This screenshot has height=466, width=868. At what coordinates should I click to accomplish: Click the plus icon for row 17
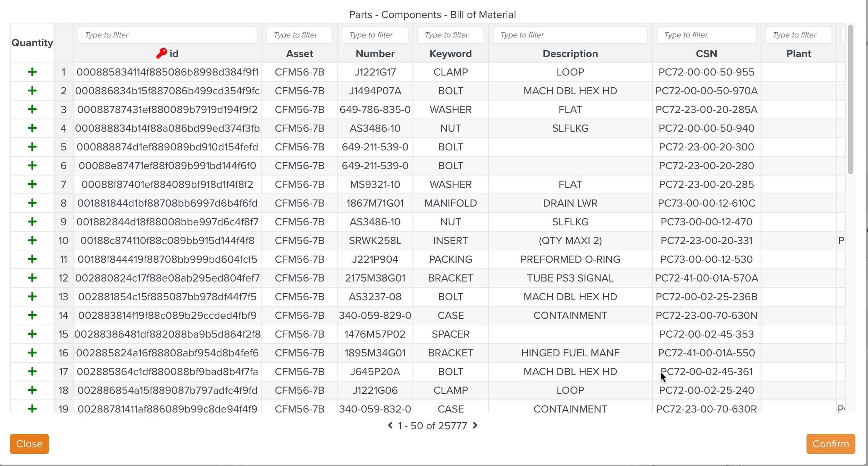[32, 372]
